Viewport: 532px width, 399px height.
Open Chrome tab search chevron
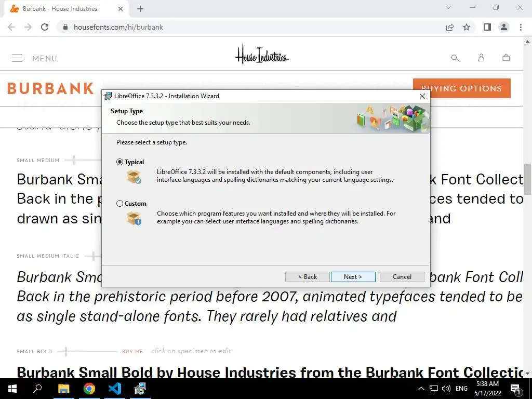click(448, 7)
